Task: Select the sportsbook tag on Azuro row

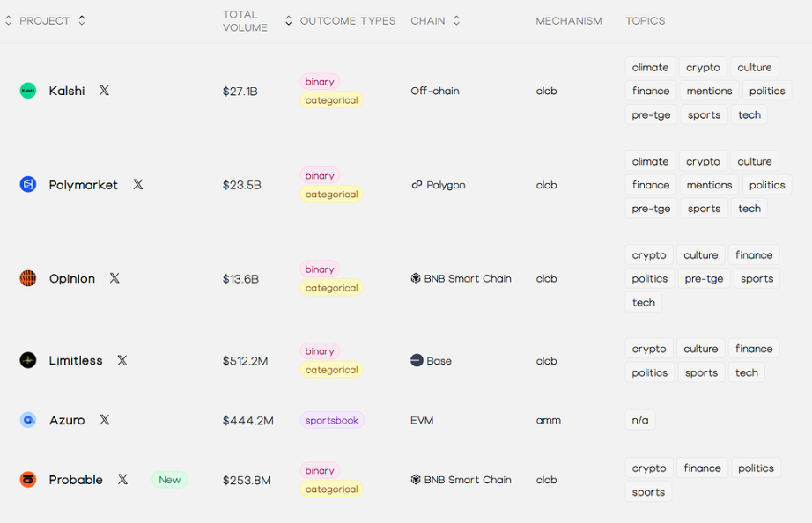Action: [x=332, y=420]
